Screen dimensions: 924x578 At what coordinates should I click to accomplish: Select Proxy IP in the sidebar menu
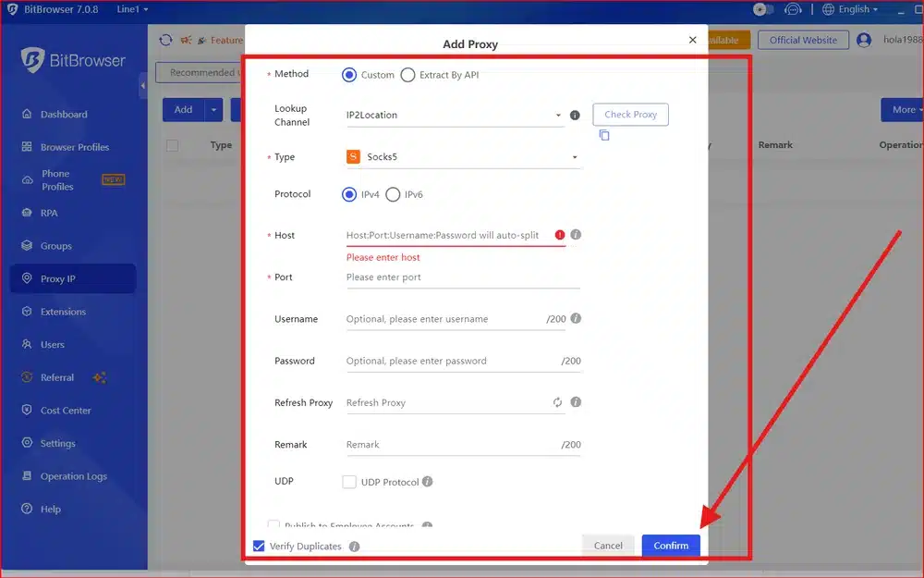click(63, 278)
